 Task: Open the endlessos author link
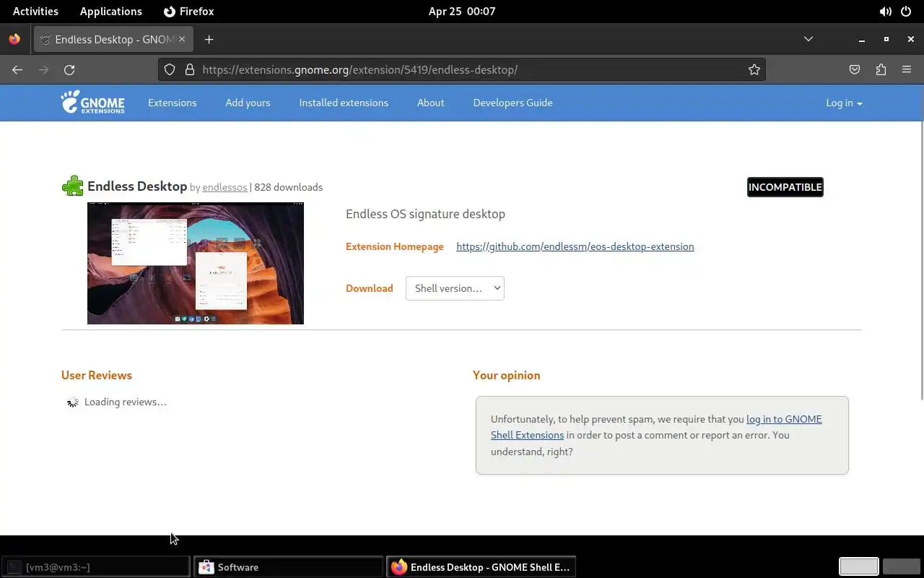click(x=225, y=187)
